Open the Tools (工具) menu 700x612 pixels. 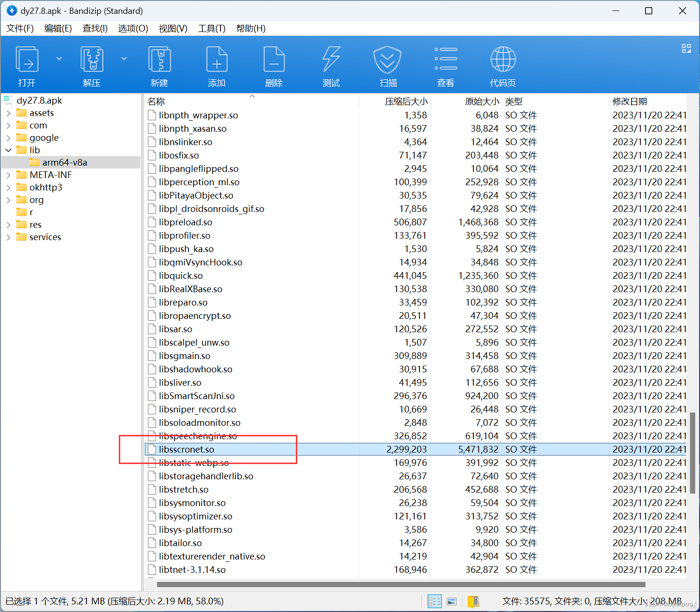[212, 29]
